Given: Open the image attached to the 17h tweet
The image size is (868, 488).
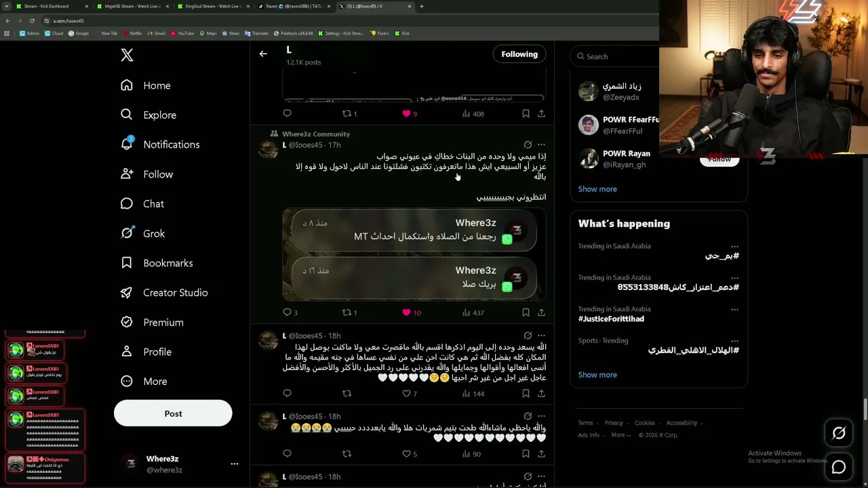Looking at the screenshot, I should (414, 254).
